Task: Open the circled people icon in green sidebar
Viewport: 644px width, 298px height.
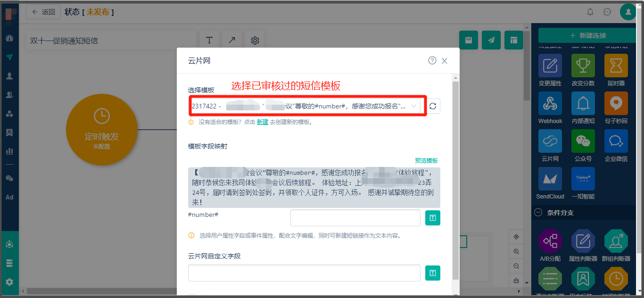Action: 9,244
